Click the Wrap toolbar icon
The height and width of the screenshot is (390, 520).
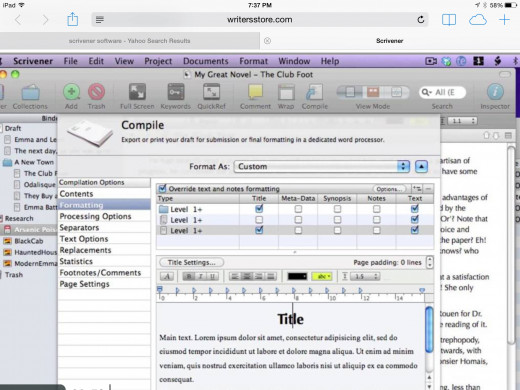click(x=286, y=92)
